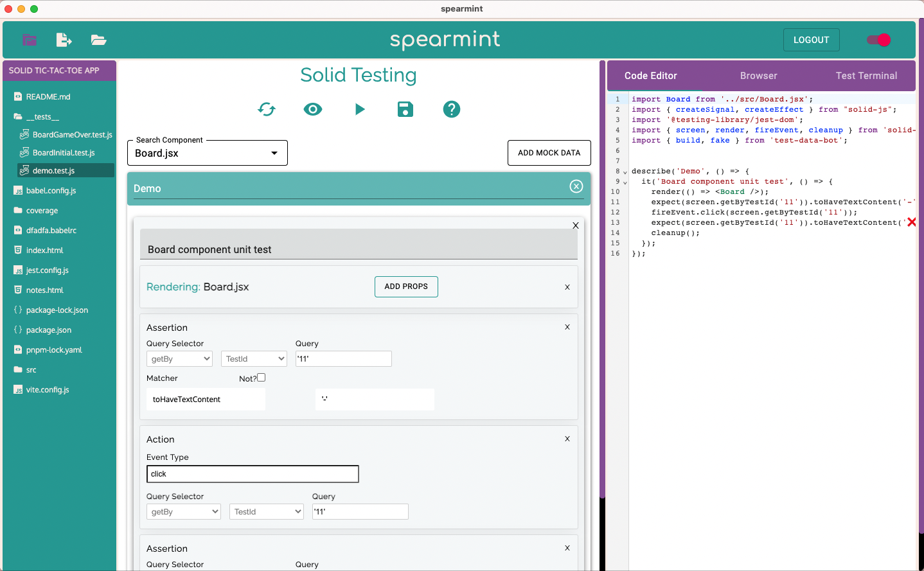The width and height of the screenshot is (924, 571).
Task: Expand the __tests__ folder in file tree
Action: [42, 117]
